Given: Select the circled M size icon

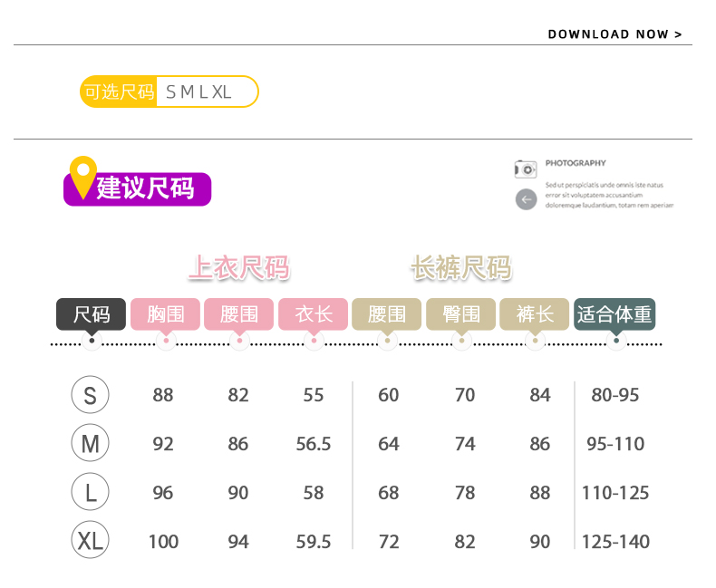Looking at the screenshot, I should (x=91, y=443).
